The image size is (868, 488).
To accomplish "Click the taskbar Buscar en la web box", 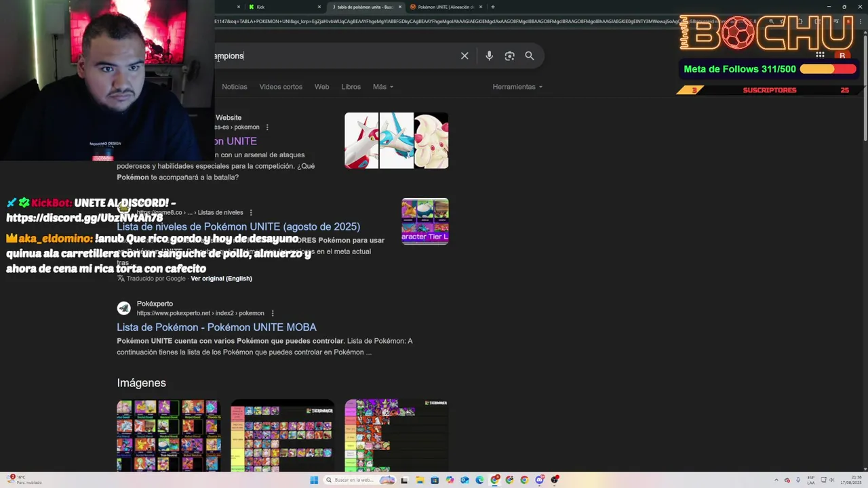I will tap(359, 480).
